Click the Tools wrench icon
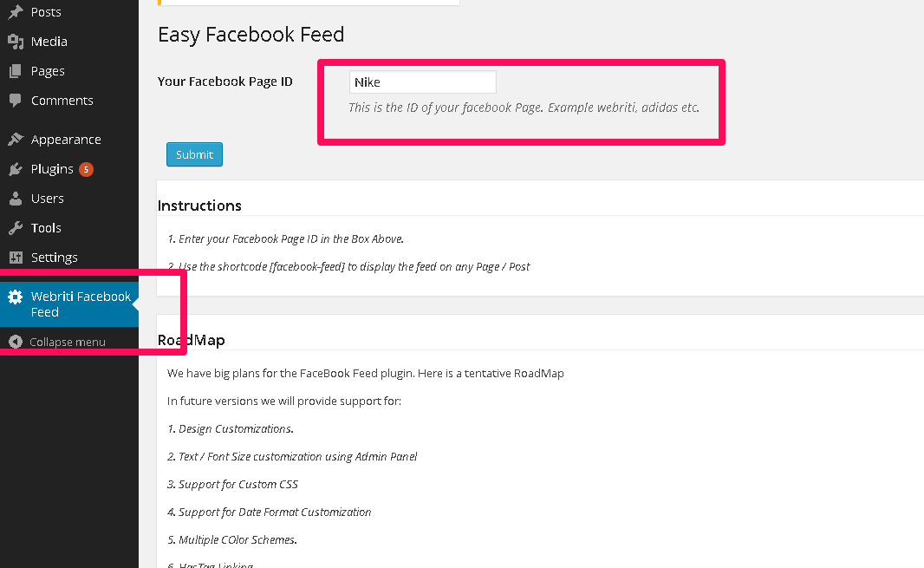The height and width of the screenshot is (568, 924). point(16,228)
